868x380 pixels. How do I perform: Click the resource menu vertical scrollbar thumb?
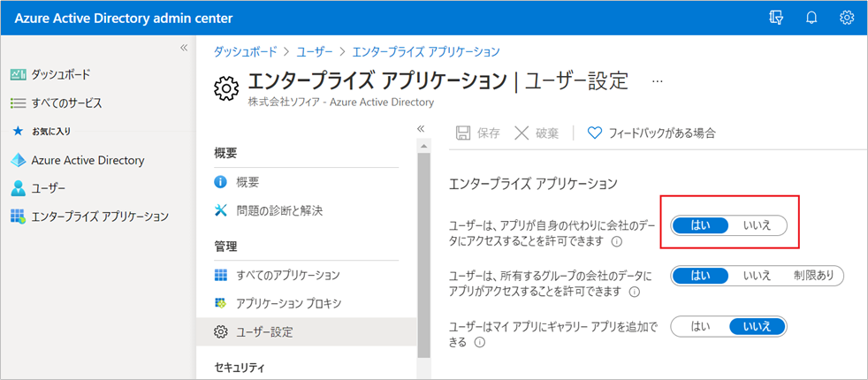[x=423, y=255]
